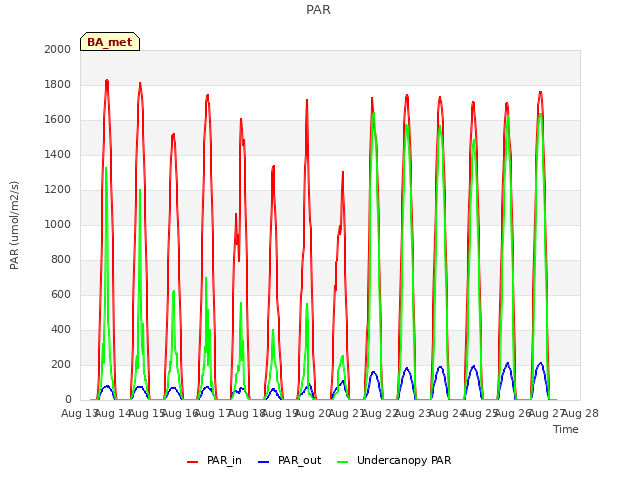The image size is (640, 480).
Task: Click y-axis tick value 600
Action: tap(61, 294)
